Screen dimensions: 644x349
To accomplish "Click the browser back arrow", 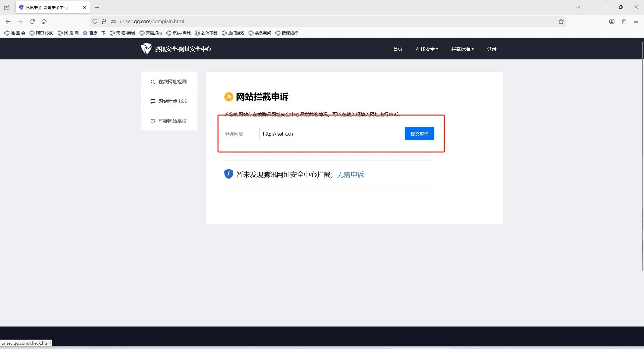I will 8,21.
